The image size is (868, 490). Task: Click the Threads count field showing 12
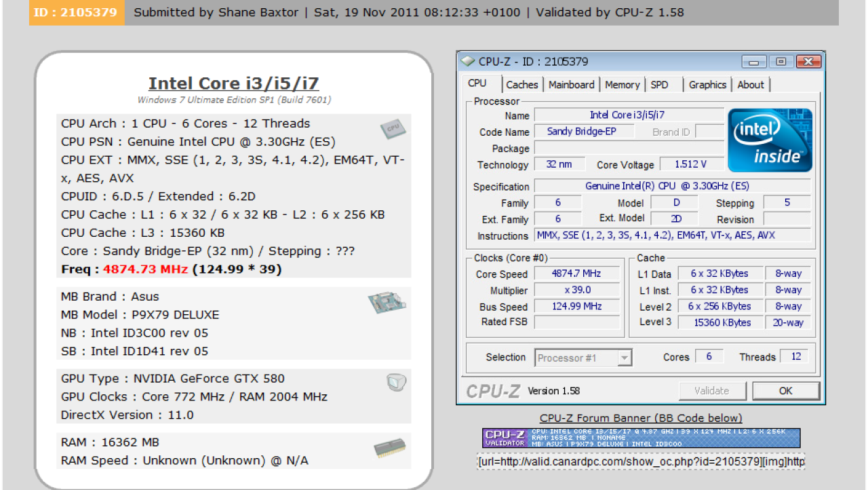point(795,357)
